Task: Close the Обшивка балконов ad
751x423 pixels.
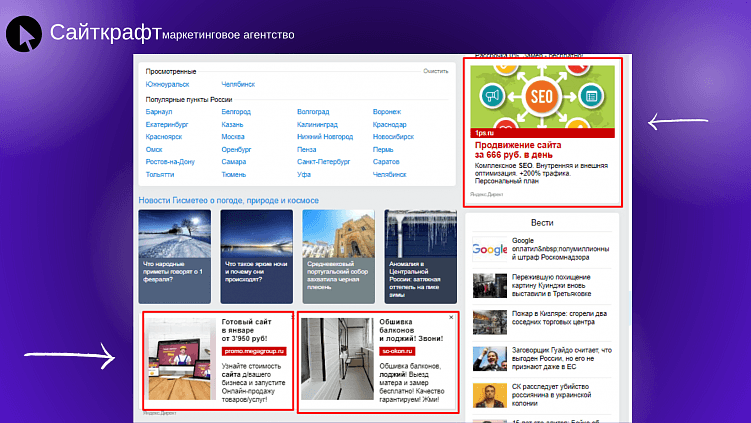Action: [451, 318]
